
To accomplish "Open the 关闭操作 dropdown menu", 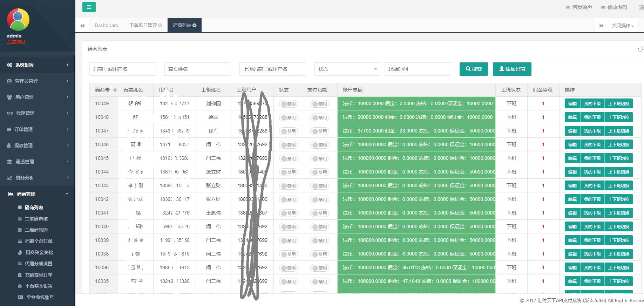I will click(x=623, y=26).
